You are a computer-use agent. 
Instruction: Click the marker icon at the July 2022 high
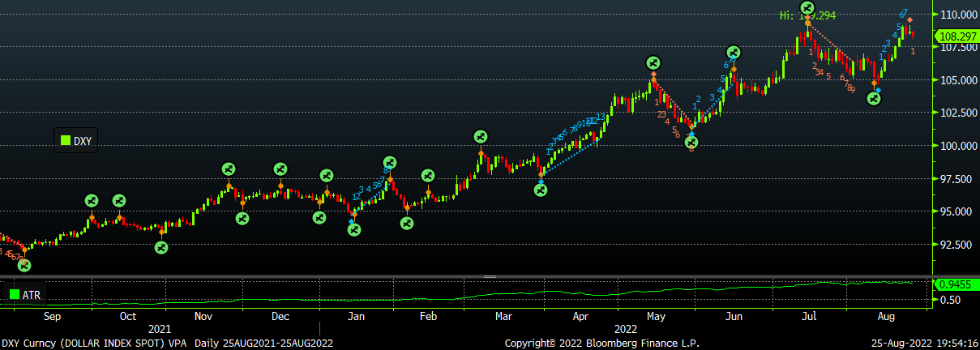pyautogui.click(x=807, y=9)
